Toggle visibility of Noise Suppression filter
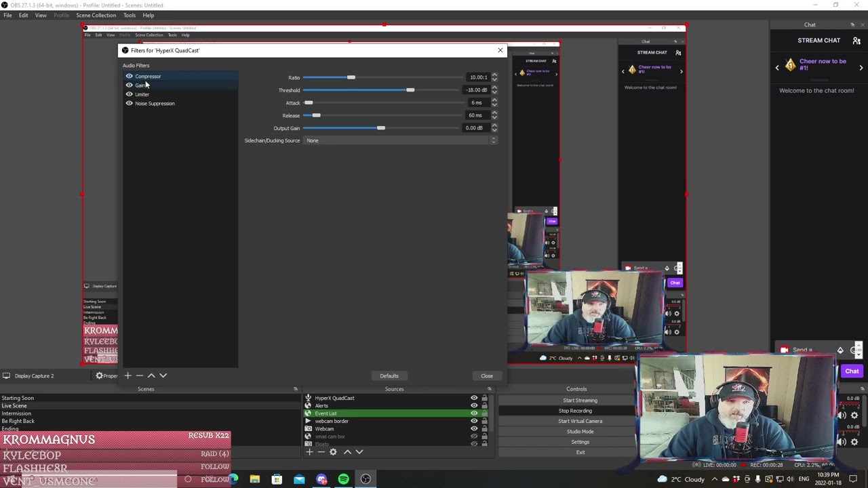868x488 pixels. pyautogui.click(x=129, y=104)
